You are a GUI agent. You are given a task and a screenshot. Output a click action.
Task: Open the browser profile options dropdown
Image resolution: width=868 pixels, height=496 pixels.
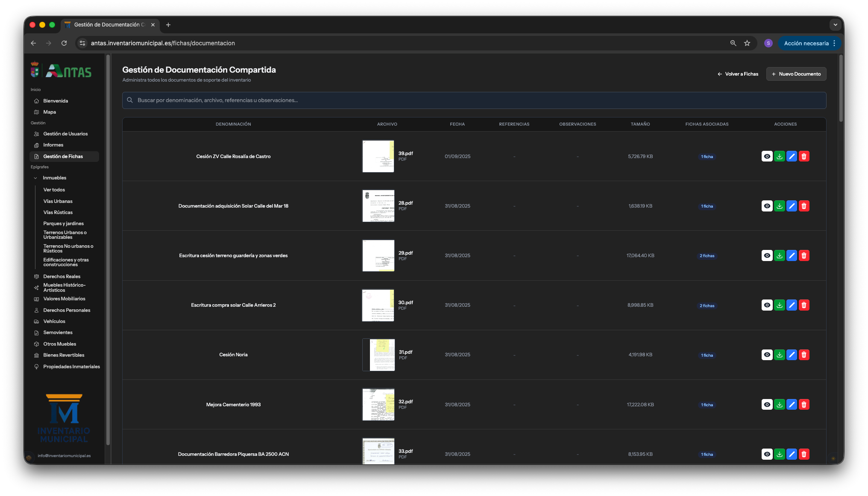[768, 43]
